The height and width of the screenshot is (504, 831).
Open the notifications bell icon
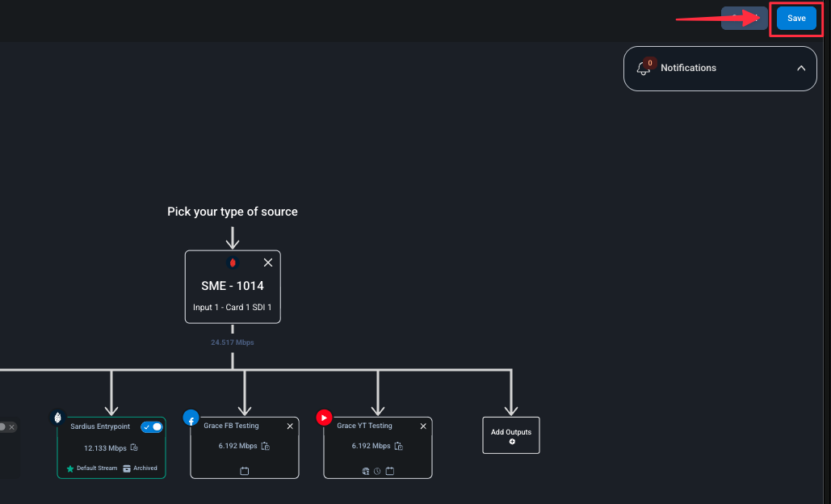644,69
